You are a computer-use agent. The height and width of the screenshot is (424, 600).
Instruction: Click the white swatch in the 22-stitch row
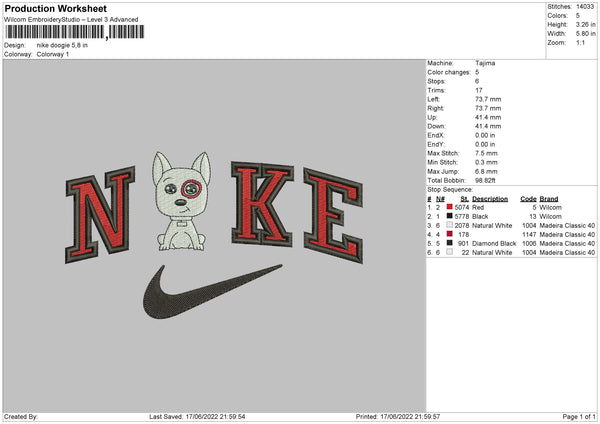coord(450,252)
